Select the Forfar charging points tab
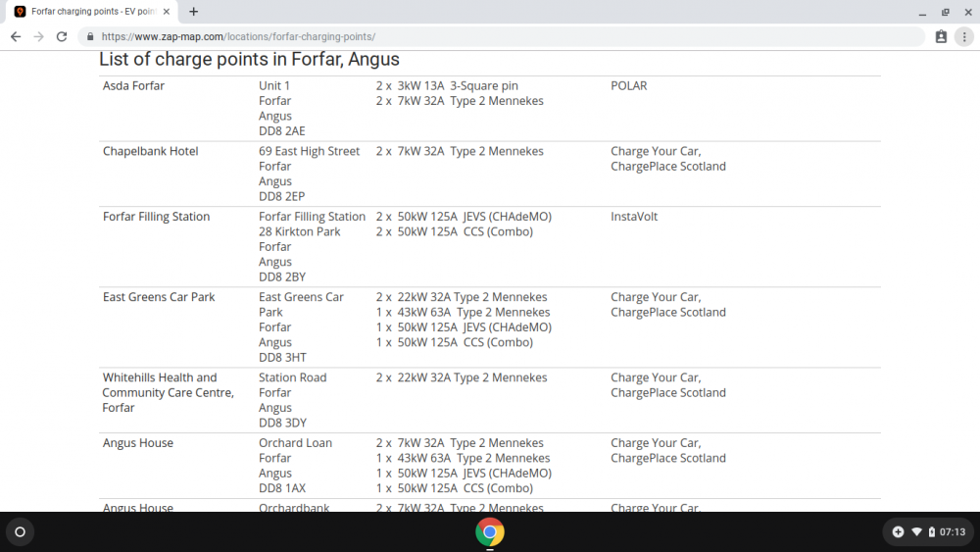Viewport: 980px width, 552px height. (93, 11)
